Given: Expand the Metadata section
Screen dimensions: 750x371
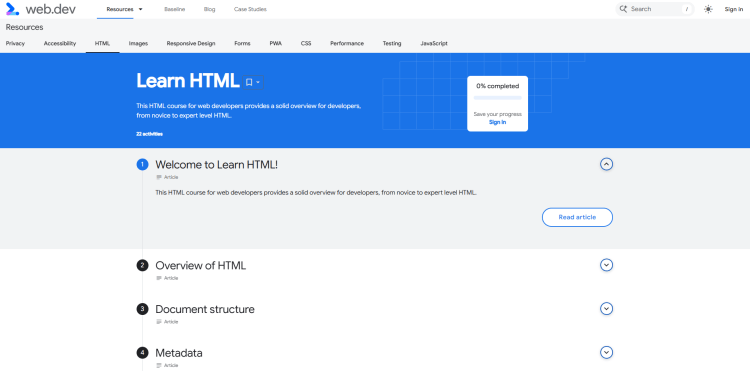Looking at the screenshot, I should (x=607, y=353).
